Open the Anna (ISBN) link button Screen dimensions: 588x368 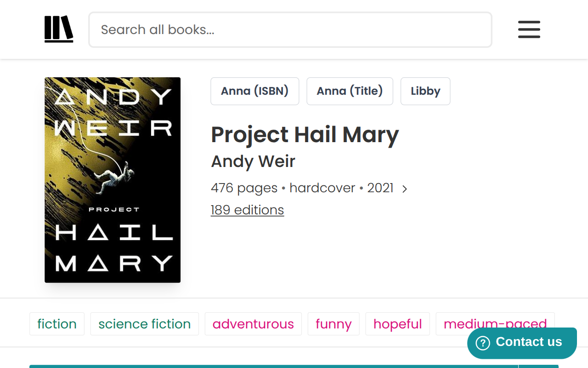[255, 91]
